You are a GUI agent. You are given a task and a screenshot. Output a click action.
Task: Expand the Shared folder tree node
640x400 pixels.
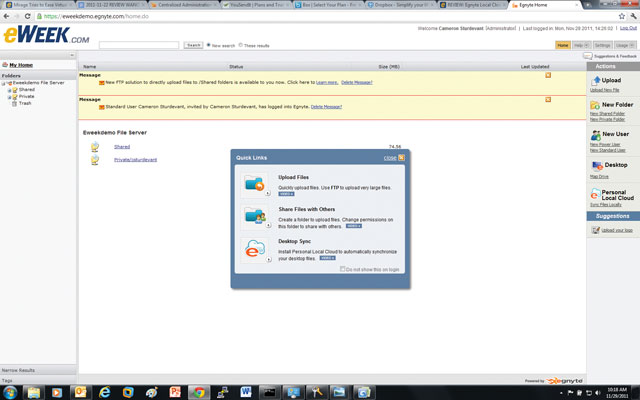pos(9,89)
